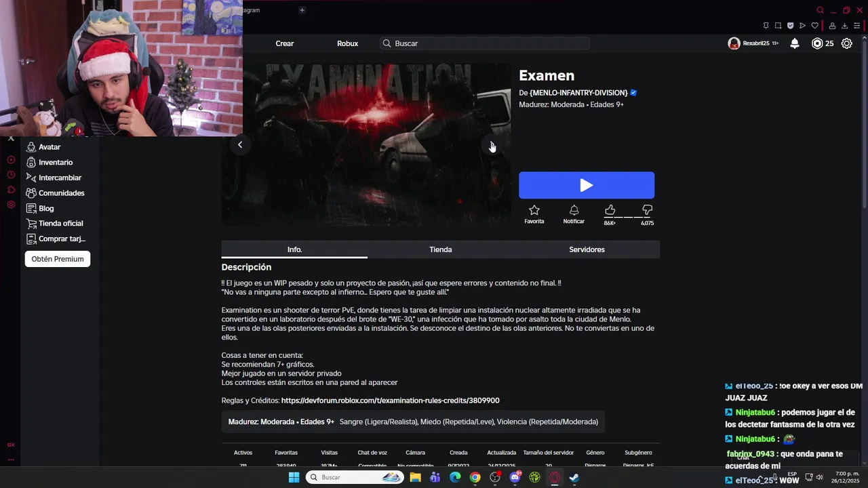Click the Género stat label
This screenshot has width=868, height=488.
(x=595, y=453)
